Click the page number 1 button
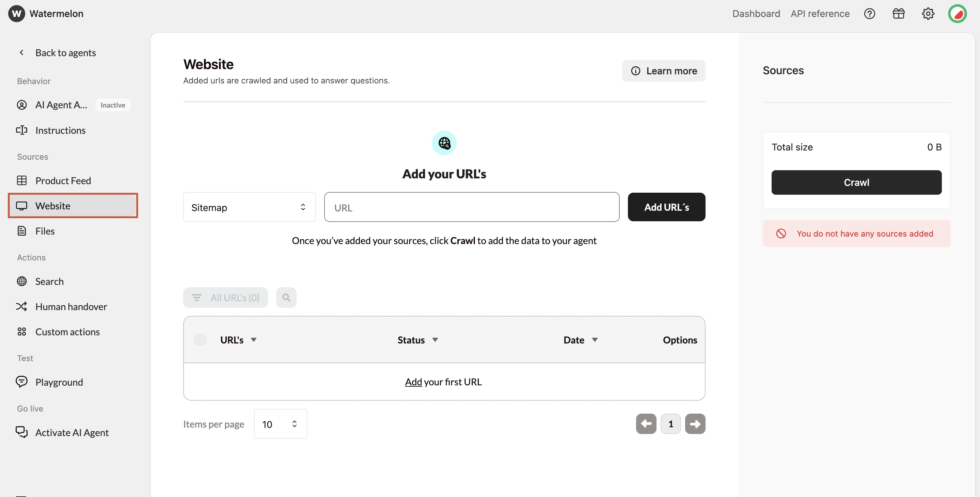 point(670,423)
